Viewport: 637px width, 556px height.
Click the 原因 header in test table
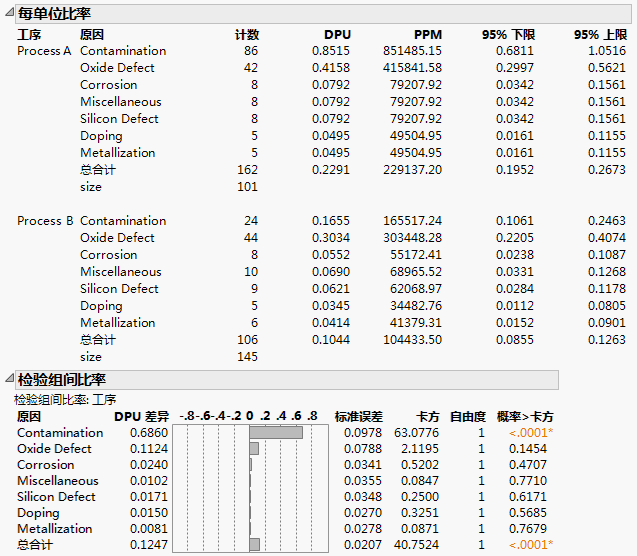[29, 416]
